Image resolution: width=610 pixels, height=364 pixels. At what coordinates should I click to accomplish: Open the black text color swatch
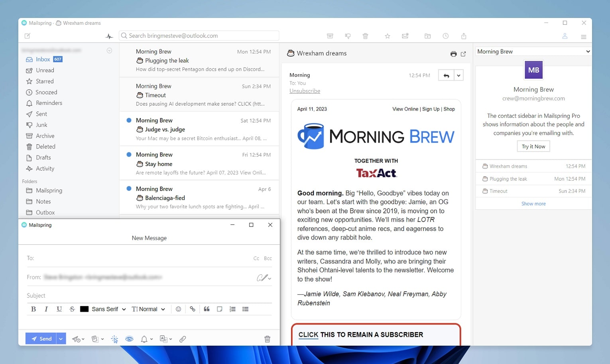click(84, 309)
